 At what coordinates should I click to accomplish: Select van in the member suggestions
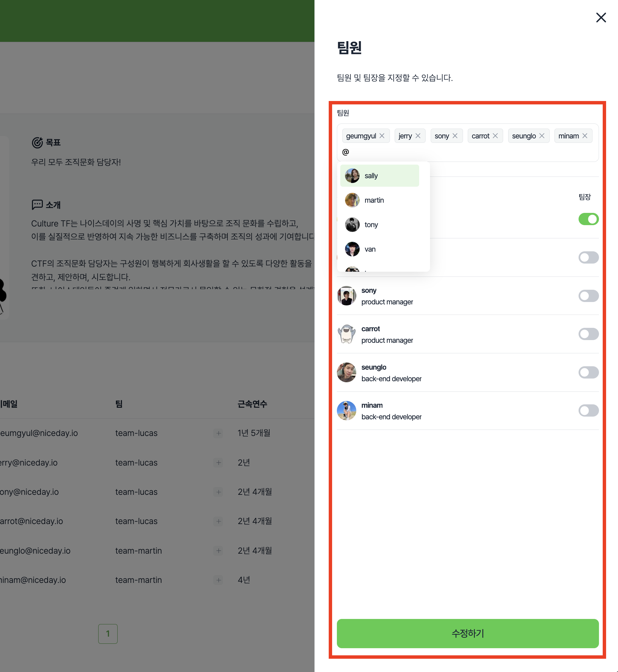tap(380, 249)
